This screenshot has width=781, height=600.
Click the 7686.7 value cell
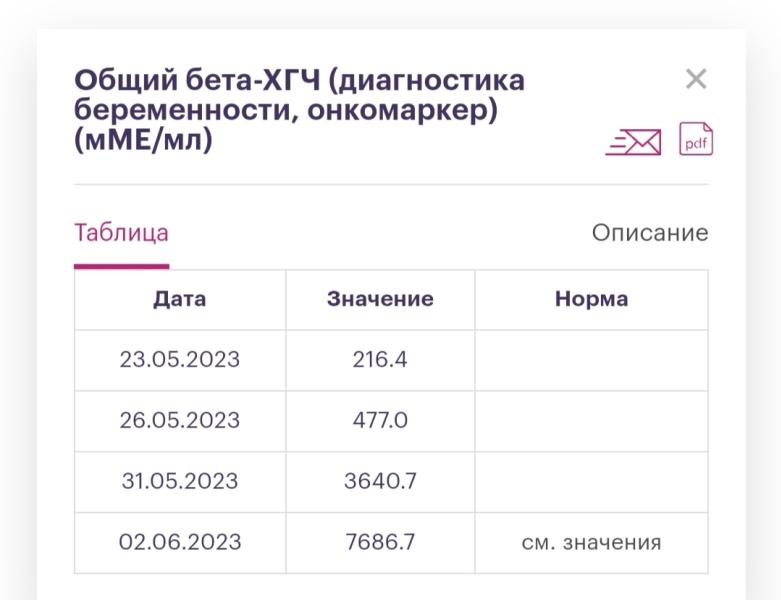pos(380,543)
